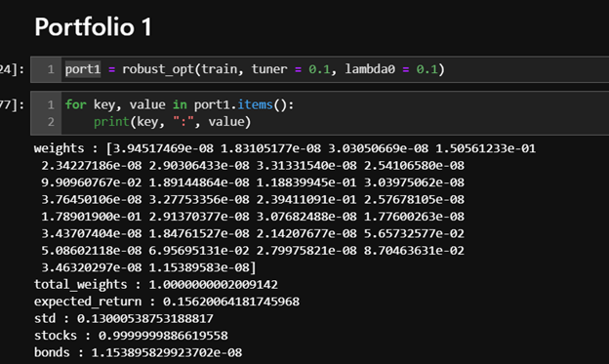Click weight value 1.18839945e-01
Screen dimensions: 609x364
306,182
